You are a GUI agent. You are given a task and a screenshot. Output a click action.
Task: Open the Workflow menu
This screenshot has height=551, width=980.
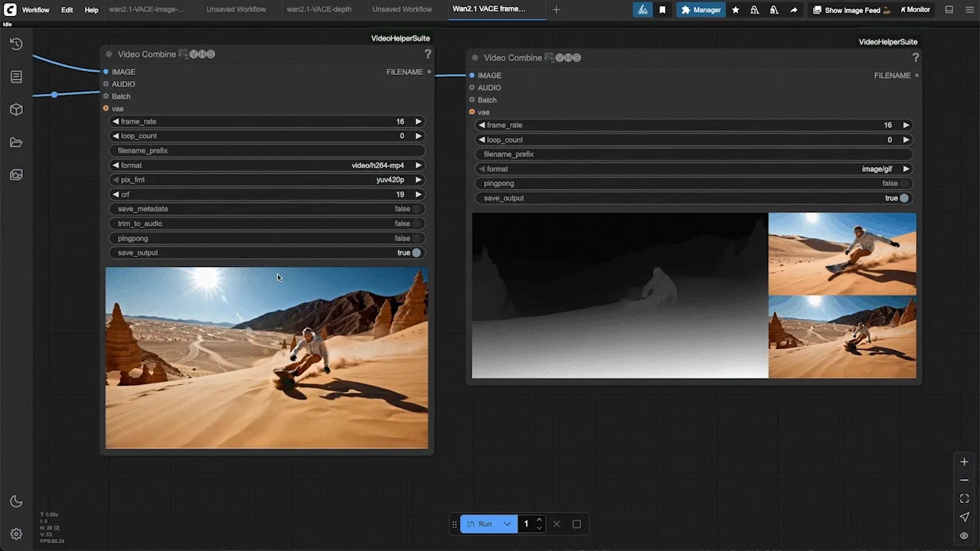coord(36,10)
